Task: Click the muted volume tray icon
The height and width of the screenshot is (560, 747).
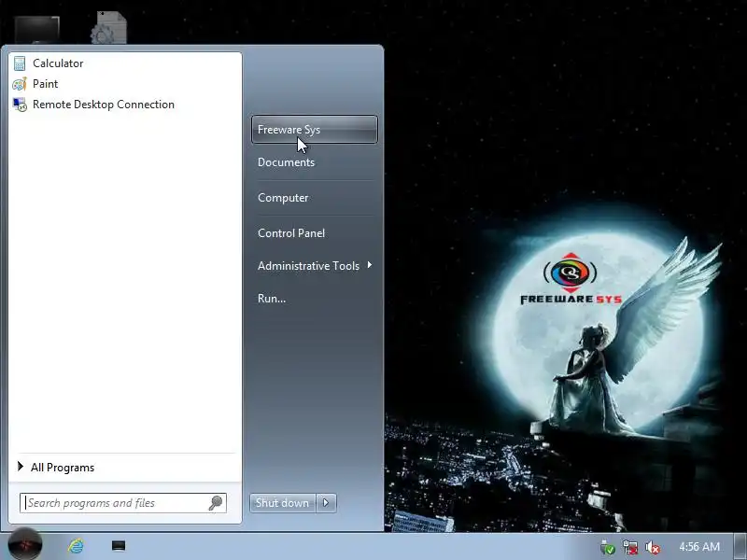Action: [x=652, y=547]
